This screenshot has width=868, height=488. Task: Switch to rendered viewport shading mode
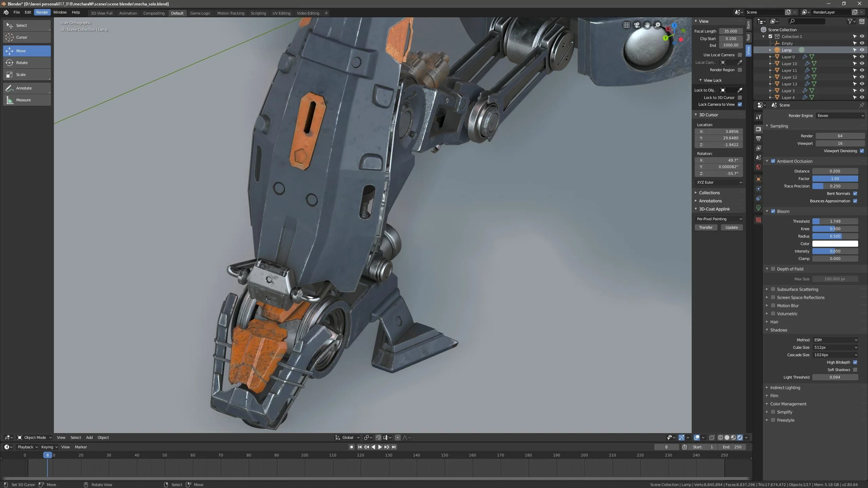click(x=740, y=438)
